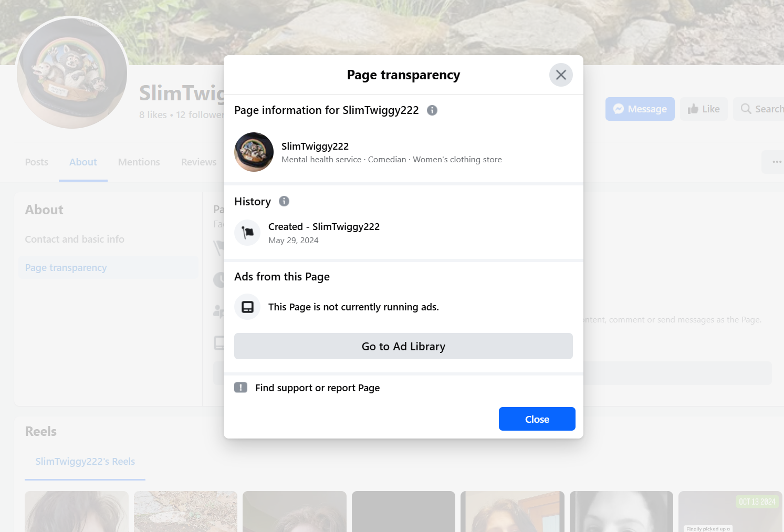Open the reel dated OCT 13 2024
This screenshot has width=784, height=532.
click(730, 512)
